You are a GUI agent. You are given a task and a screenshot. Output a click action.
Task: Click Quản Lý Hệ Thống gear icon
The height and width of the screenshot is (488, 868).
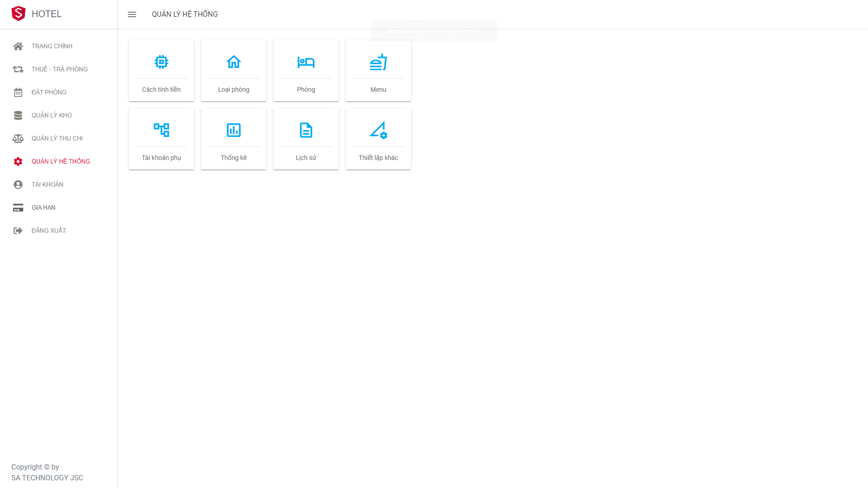pyautogui.click(x=18, y=161)
